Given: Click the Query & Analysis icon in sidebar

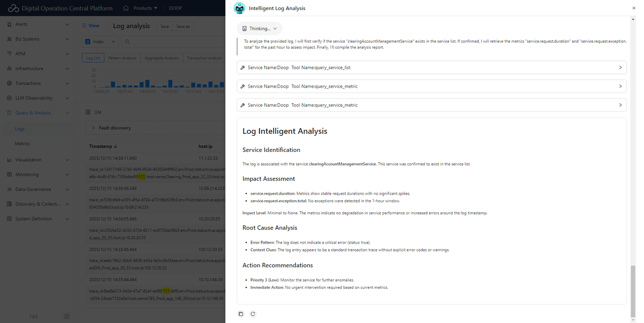Looking at the screenshot, I should (x=10, y=113).
